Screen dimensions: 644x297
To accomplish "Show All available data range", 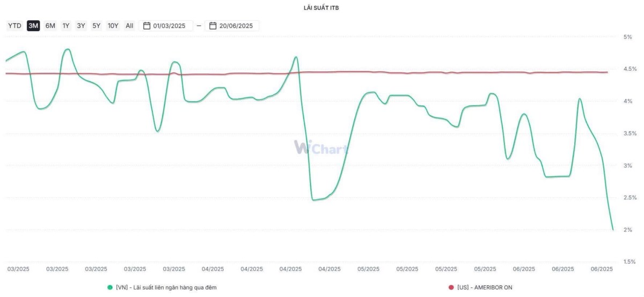I will tap(129, 26).
